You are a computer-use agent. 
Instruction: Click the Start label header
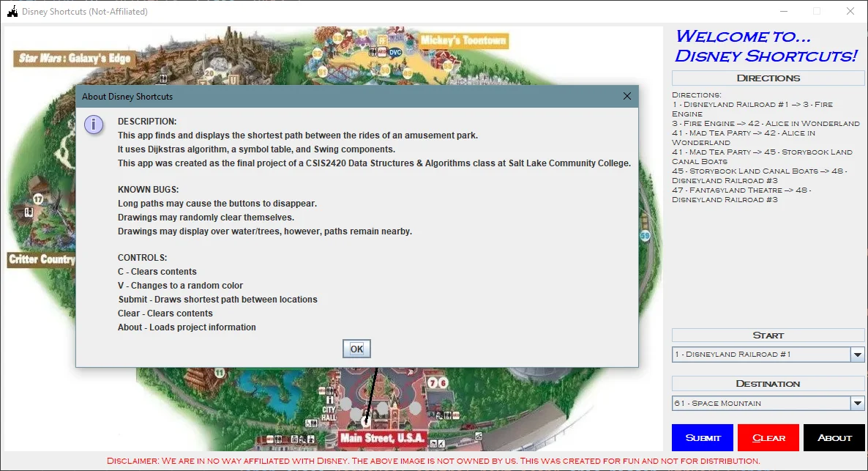(768, 335)
